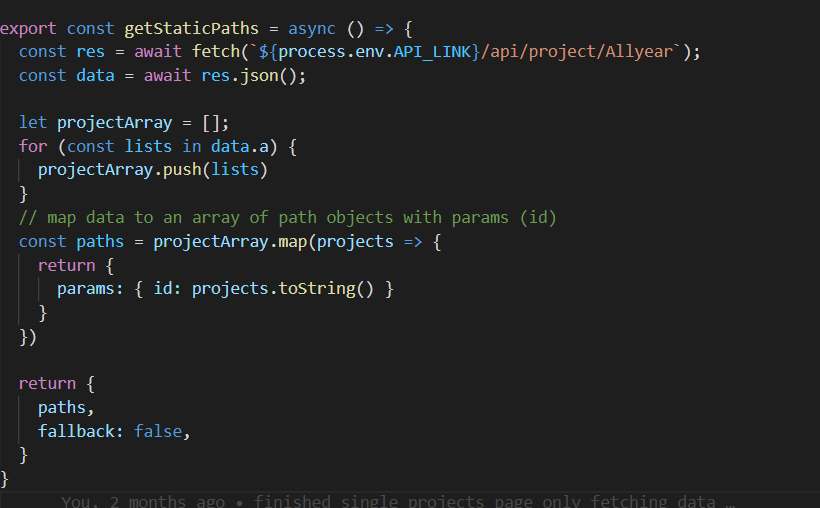Click 'fallback:' property key
This screenshot has height=508, width=820.
pyautogui.click(x=81, y=432)
